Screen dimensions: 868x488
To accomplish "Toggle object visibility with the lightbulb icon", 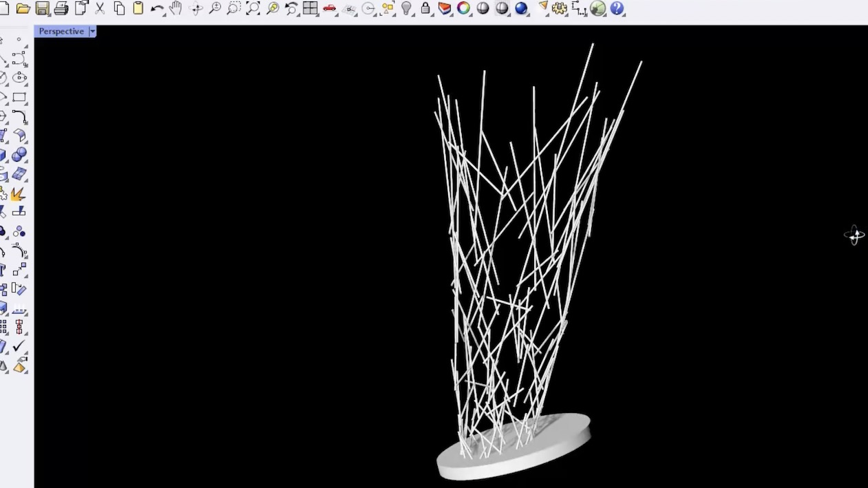I will click(407, 9).
